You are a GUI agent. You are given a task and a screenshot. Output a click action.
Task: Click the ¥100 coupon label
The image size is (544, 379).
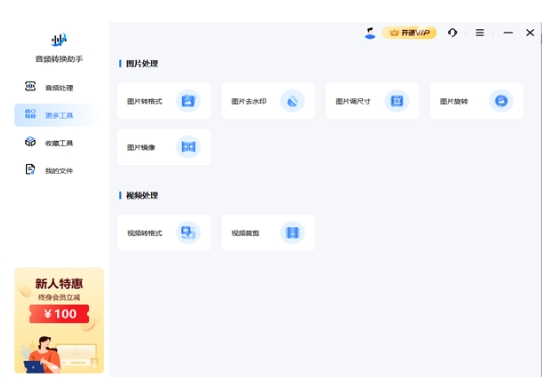pyautogui.click(x=59, y=314)
